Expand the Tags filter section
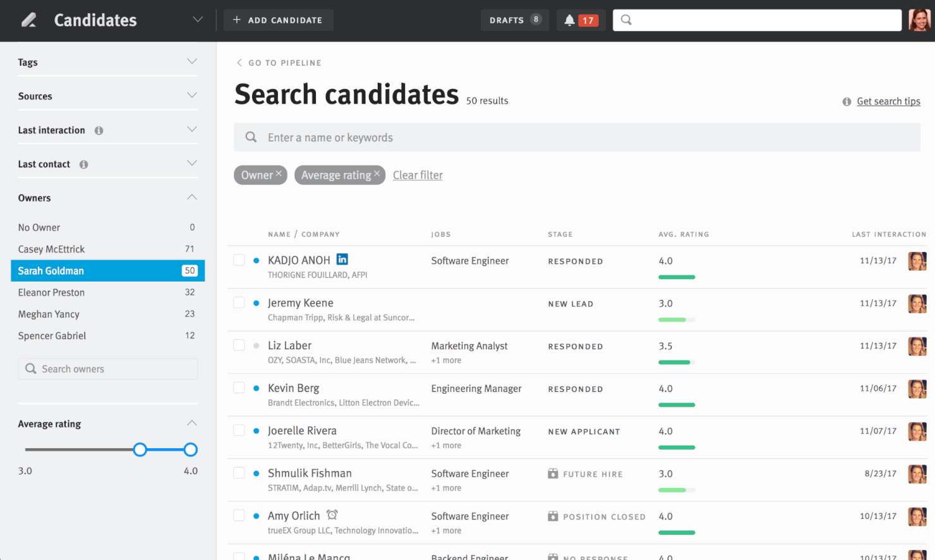The height and width of the screenshot is (560, 935). click(192, 61)
